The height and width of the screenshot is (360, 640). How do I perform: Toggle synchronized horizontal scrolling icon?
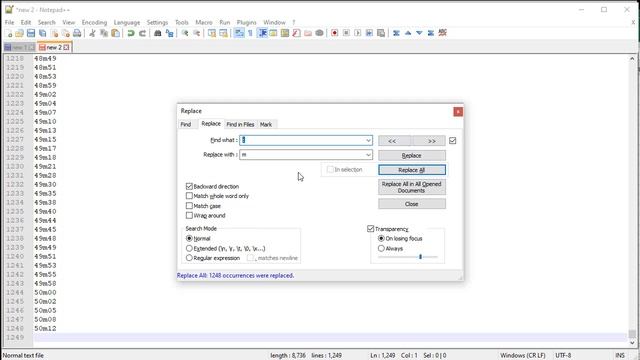pyautogui.click(x=223, y=33)
